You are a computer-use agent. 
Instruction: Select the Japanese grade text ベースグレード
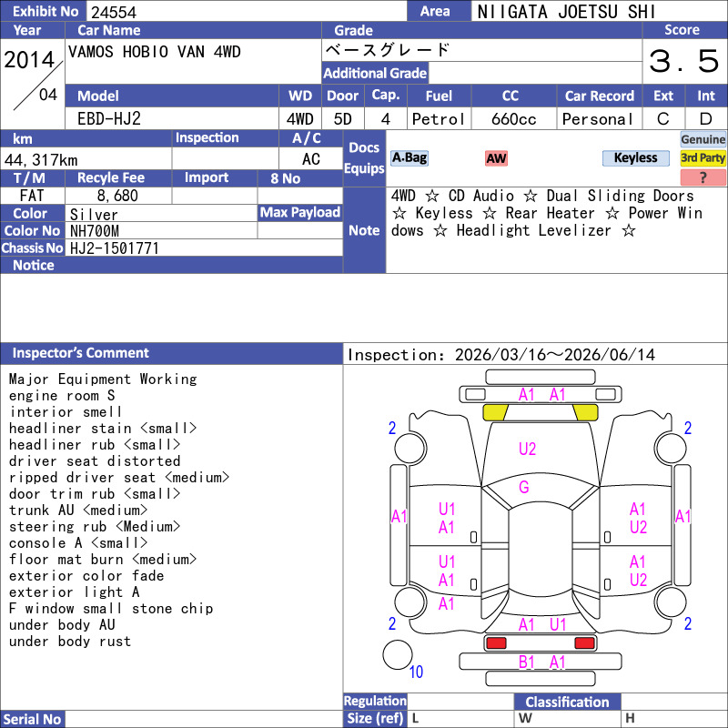point(388,50)
